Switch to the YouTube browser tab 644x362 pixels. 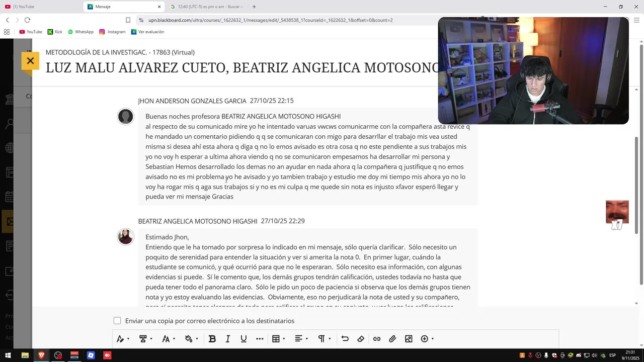pyautogui.click(x=40, y=7)
